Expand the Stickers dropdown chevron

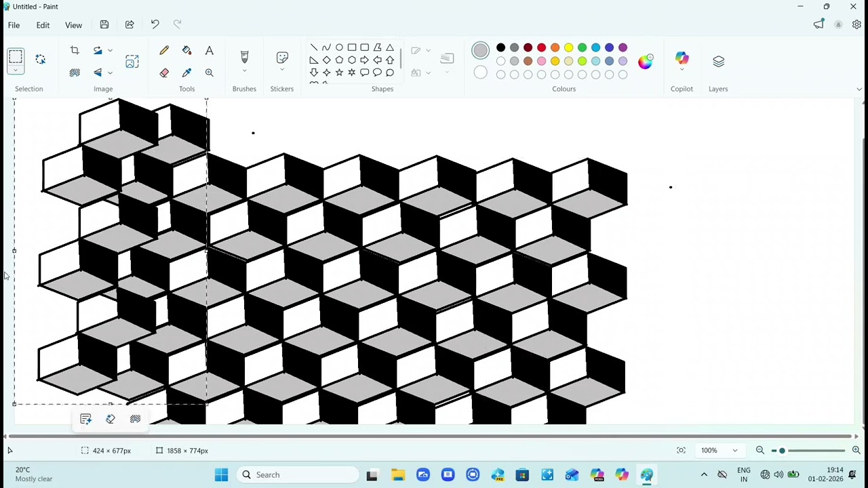tap(282, 70)
